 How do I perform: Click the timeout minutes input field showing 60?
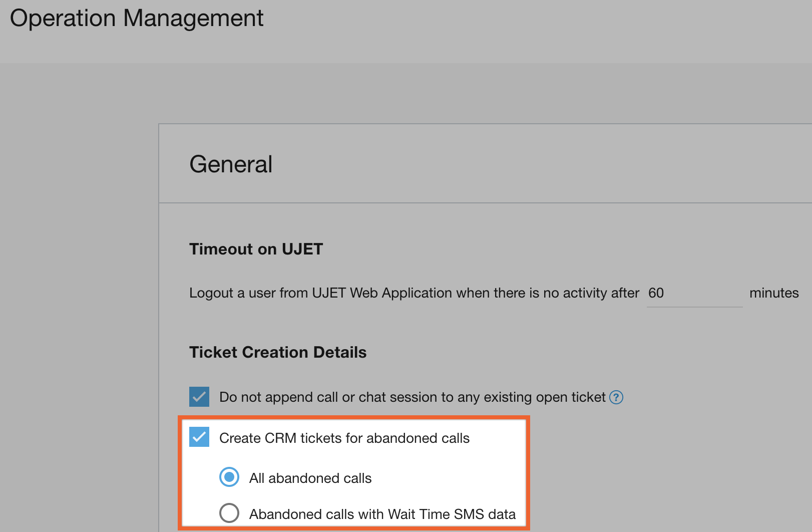(694, 294)
